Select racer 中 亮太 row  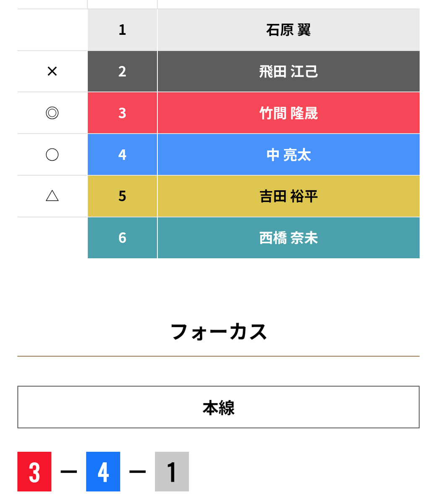288,155
